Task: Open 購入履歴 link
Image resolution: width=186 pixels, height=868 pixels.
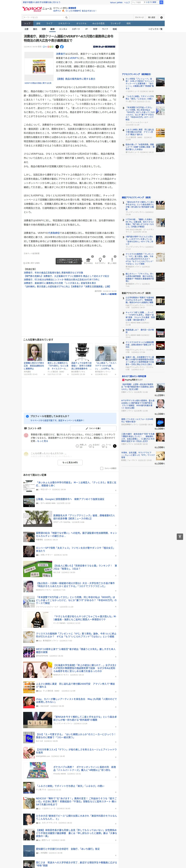Action: tap(152, 17)
